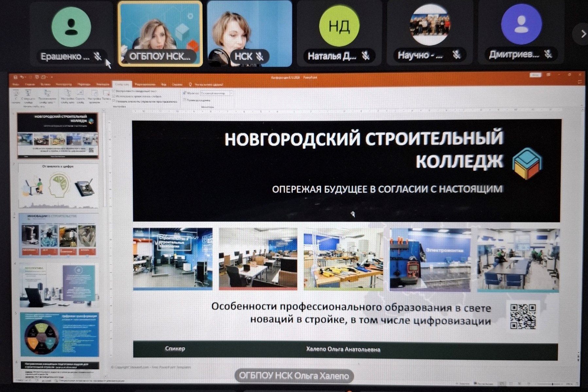
Task: Click the comments icon below window controls
Action: [x=580, y=82]
